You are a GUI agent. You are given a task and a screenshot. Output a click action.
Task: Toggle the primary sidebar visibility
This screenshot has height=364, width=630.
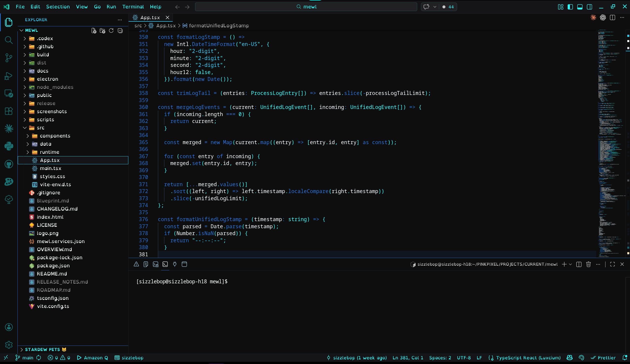[x=570, y=7]
